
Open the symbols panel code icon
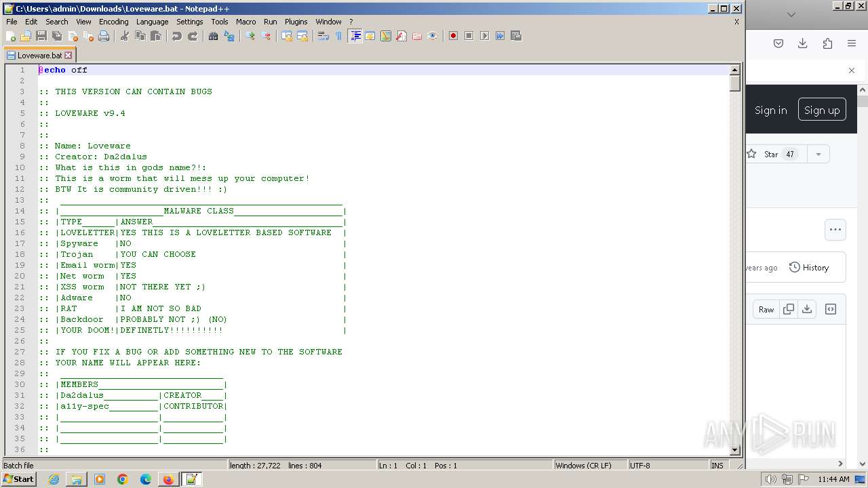[x=831, y=309]
